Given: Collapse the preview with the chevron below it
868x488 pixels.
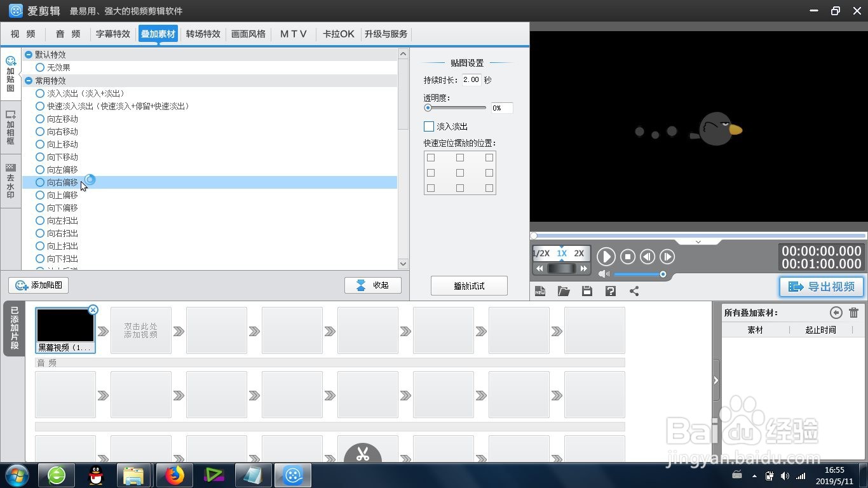Looking at the screenshot, I should 698,242.
